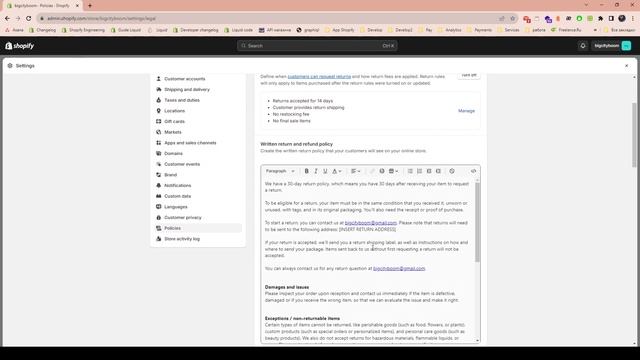Open bigcityboom account menu

(x=612, y=46)
